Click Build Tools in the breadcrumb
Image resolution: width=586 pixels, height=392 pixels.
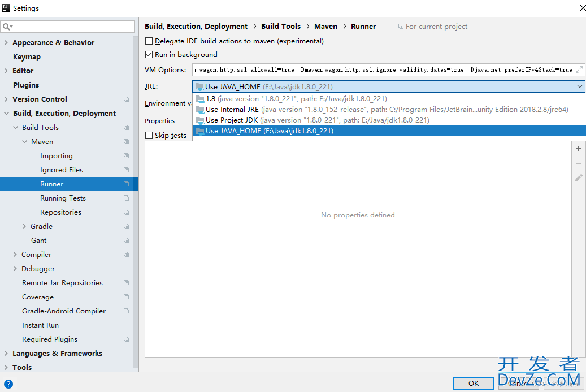281,26
